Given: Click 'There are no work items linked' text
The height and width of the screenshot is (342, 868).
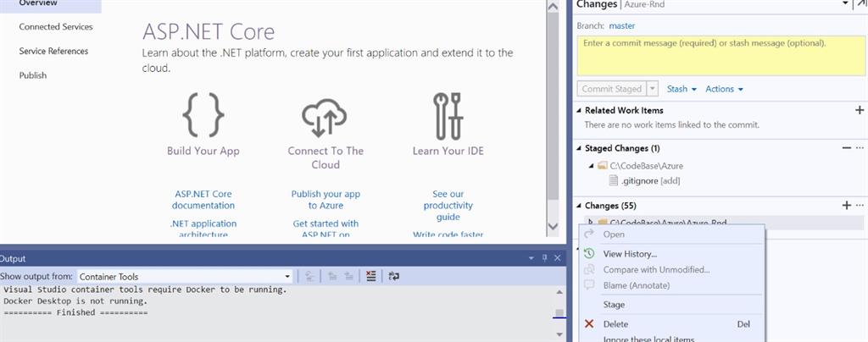Looking at the screenshot, I should (672, 125).
